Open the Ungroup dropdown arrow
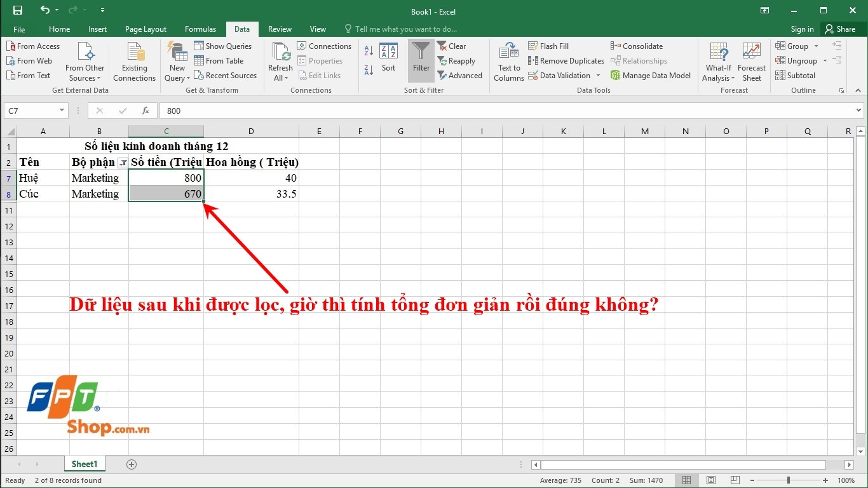The height and width of the screenshot is (488, 868). (825, 61)
